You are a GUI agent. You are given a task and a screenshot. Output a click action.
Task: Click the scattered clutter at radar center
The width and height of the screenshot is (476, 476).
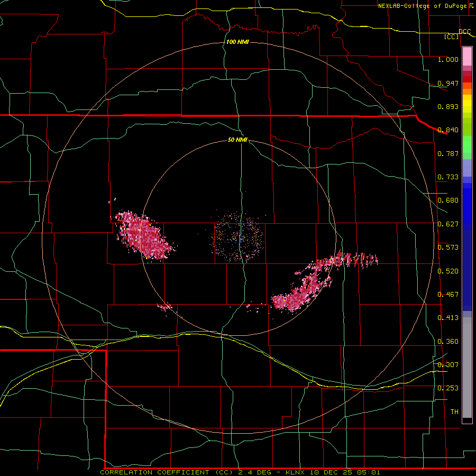point(239,237)
